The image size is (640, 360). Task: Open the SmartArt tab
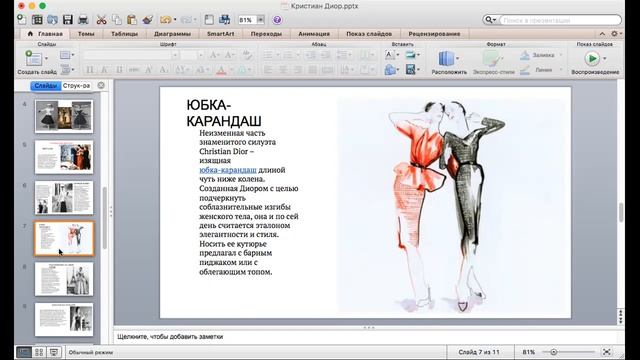point(220,34)
